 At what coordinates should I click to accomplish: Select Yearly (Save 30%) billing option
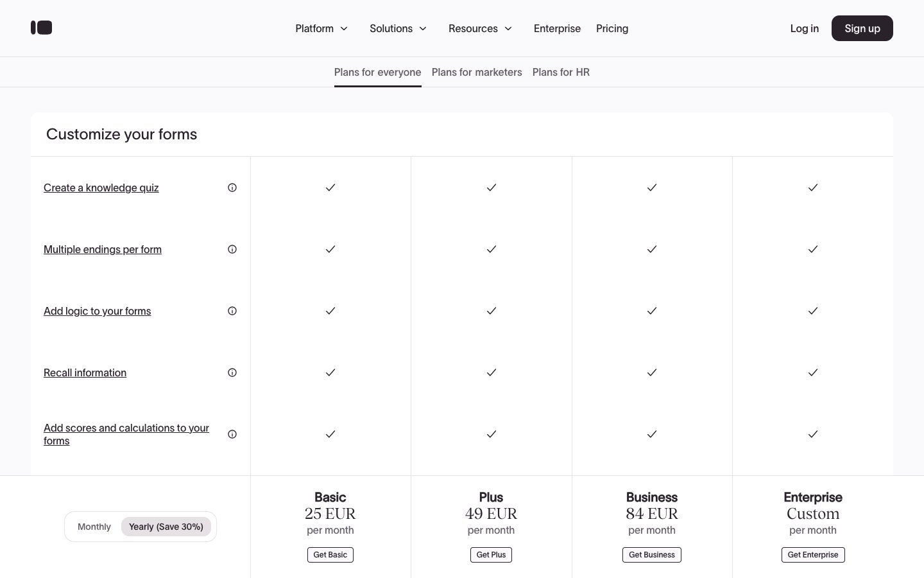pos(166,527)
